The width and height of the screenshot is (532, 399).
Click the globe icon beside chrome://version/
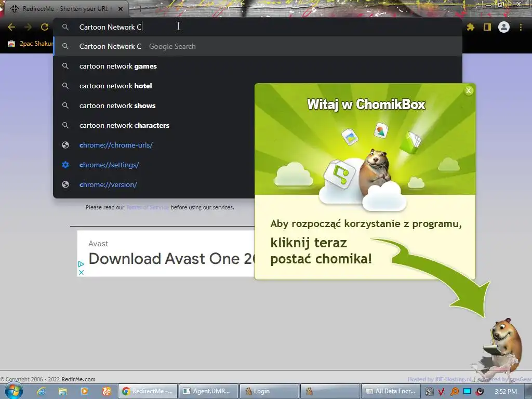65,184
